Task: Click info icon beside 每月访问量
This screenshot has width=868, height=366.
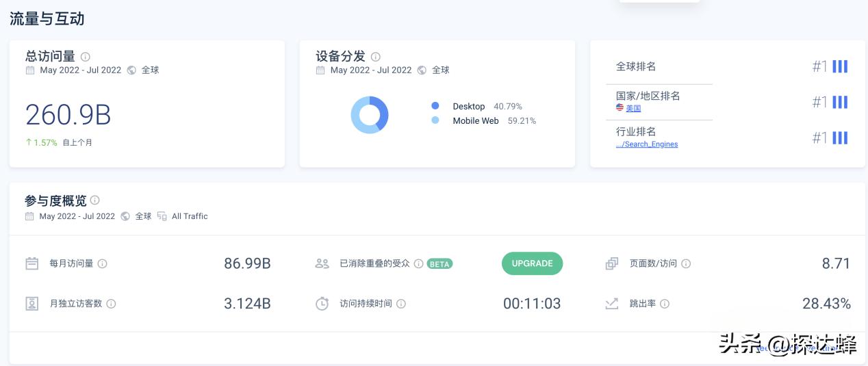Action: click(103, 263)
